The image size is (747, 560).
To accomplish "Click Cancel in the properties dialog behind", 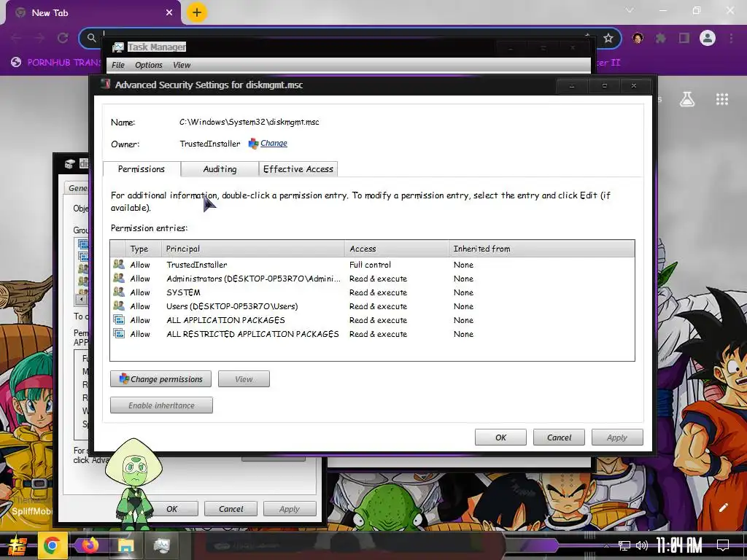I will tap(231, 508).
